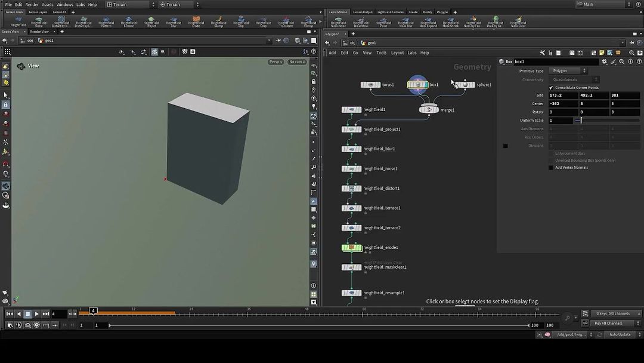Screen dimensions: 644x363
Task: Click the network editor search magnifier icon
Action: point(631,53)
